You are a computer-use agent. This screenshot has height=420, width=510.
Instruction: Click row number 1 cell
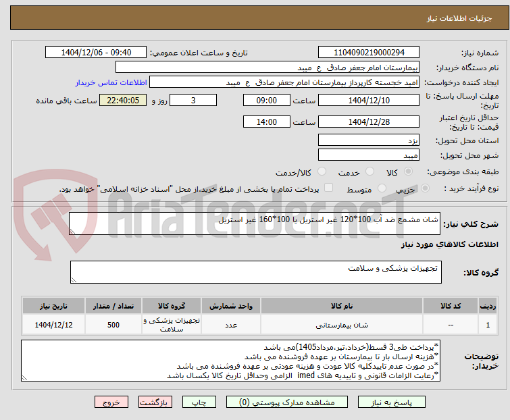[488, 325]
